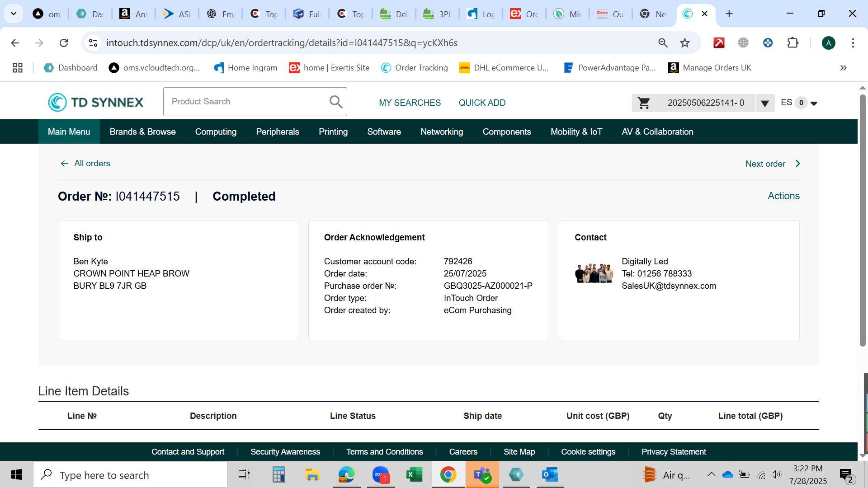Open QUICK ADD
This screenshot has height=488, width=868.
[482, 103]
